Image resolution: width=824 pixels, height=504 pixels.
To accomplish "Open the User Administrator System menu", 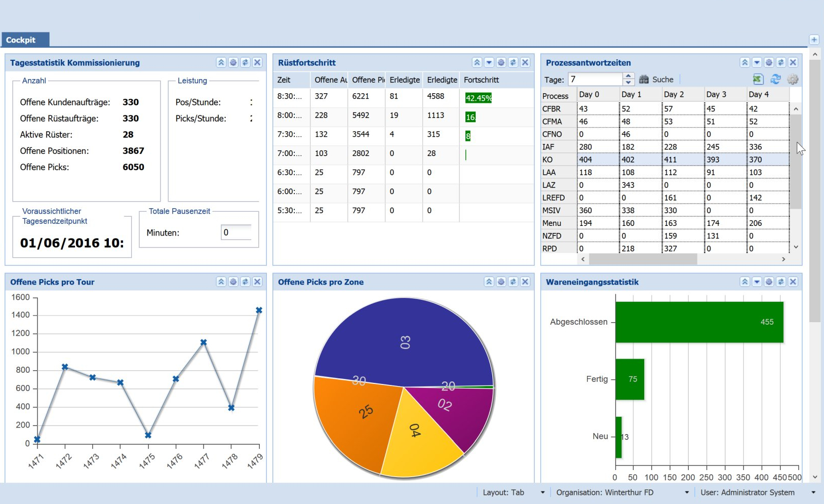I will (x=813, y=492).
